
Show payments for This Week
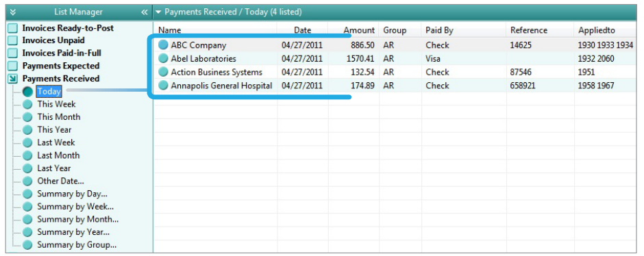click(57, 104)
